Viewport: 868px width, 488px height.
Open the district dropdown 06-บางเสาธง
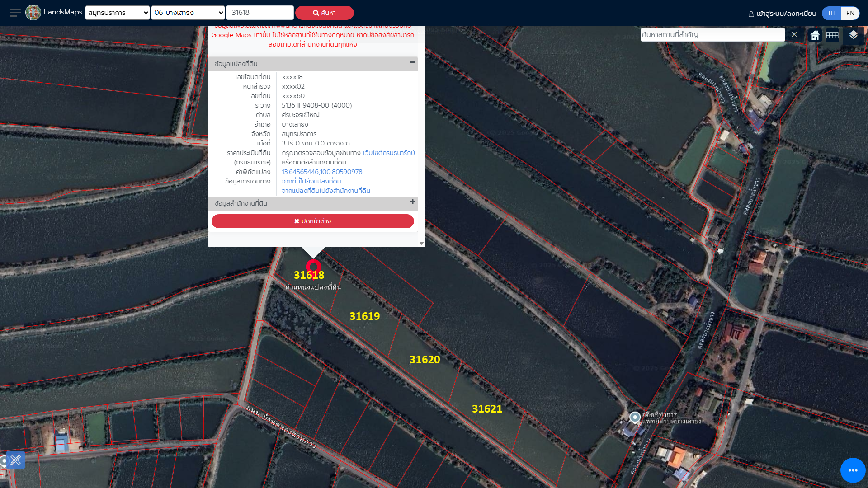(188, 13)
